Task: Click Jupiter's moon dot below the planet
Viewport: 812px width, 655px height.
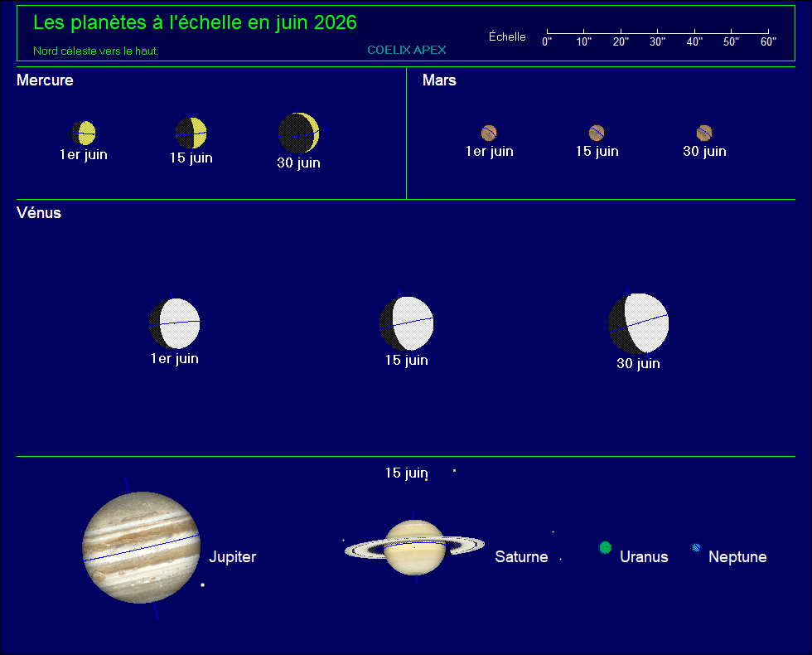Action: pos(202,585)
